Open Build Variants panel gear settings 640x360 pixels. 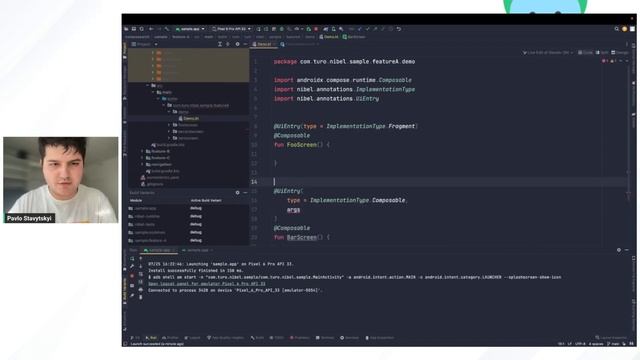click(238, 193)
